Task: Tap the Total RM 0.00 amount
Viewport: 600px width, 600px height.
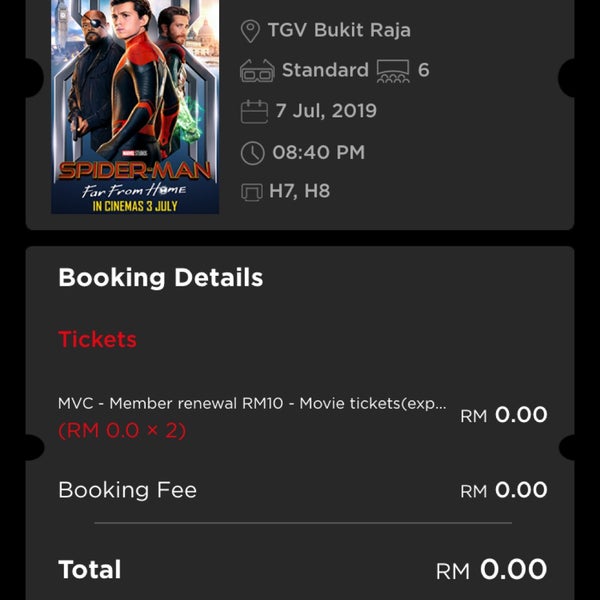Action: pos(491,570)
